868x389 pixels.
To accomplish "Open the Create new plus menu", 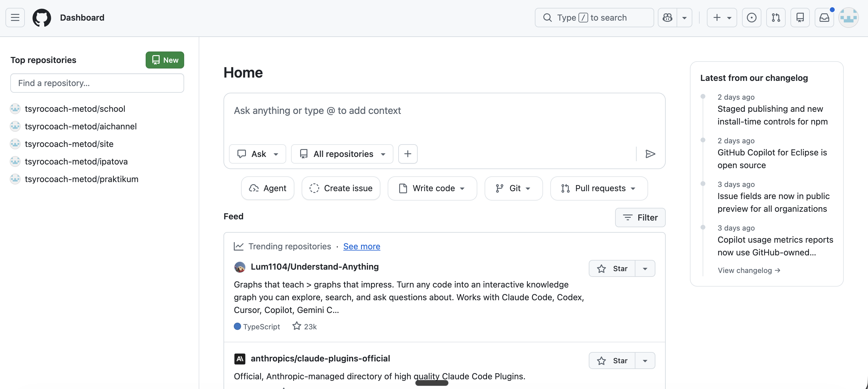I will point(722,18).
